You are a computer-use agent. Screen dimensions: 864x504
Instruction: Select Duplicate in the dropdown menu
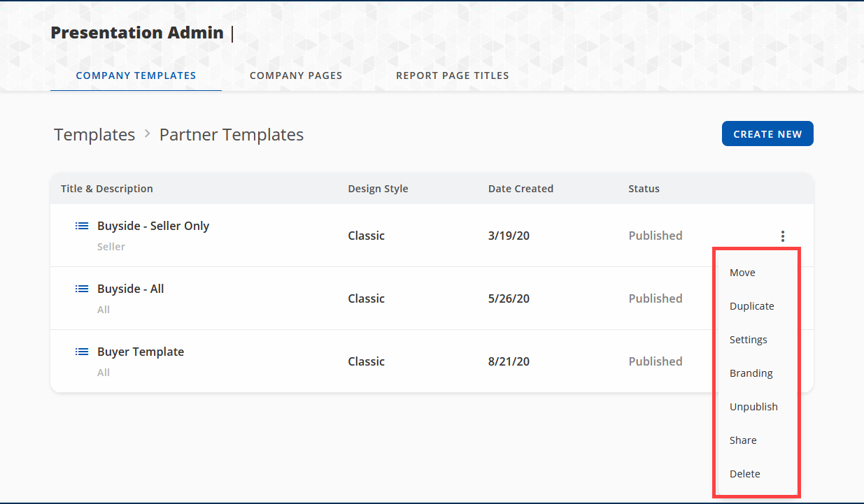[x=751, y=306]
